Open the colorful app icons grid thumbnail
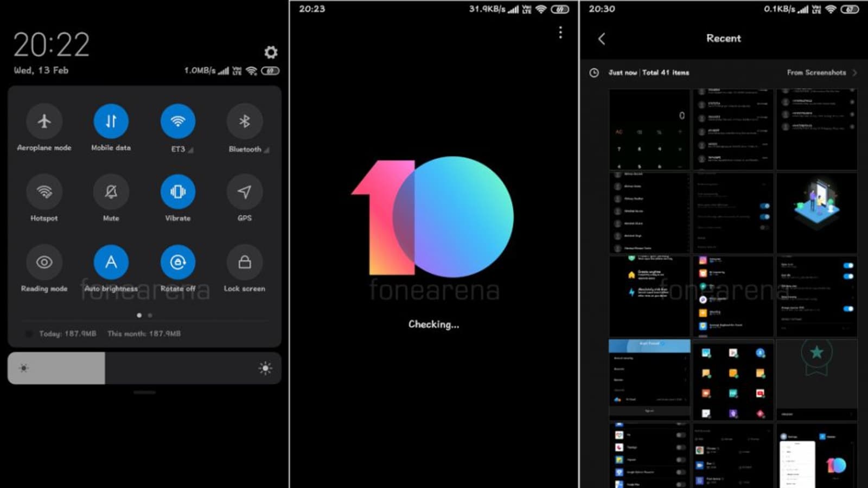Image resolution: width=868 pixels, height=488 pixels. (733, 380)
